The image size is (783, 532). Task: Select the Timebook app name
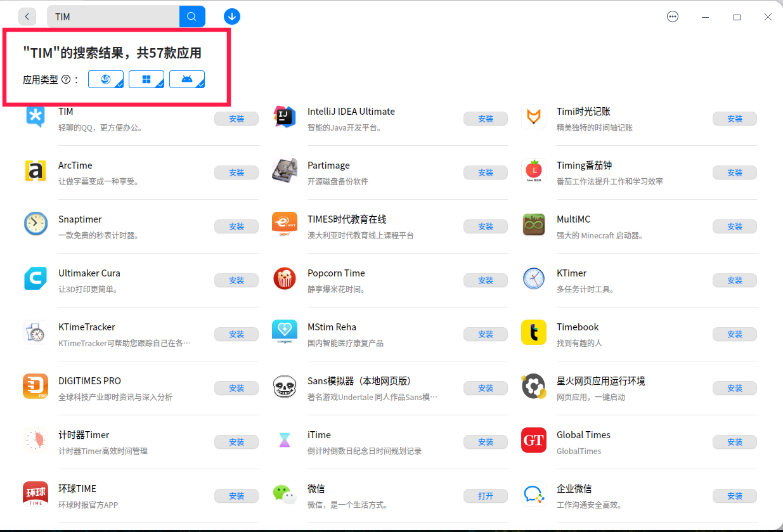coord(578,327)
